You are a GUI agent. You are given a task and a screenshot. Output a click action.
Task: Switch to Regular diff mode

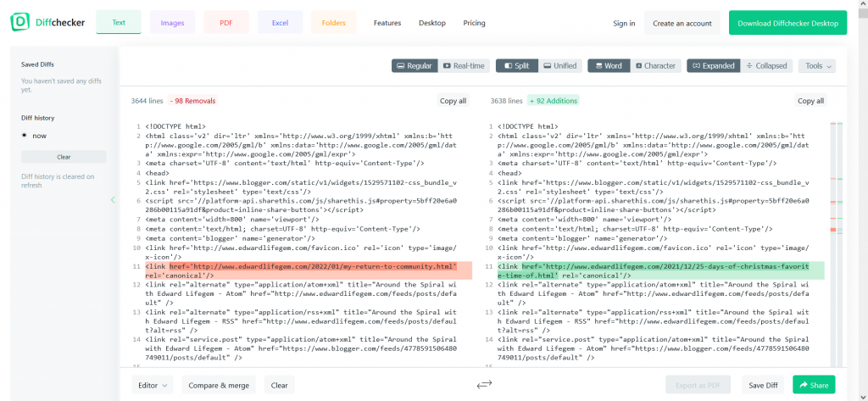coord(415,66)
